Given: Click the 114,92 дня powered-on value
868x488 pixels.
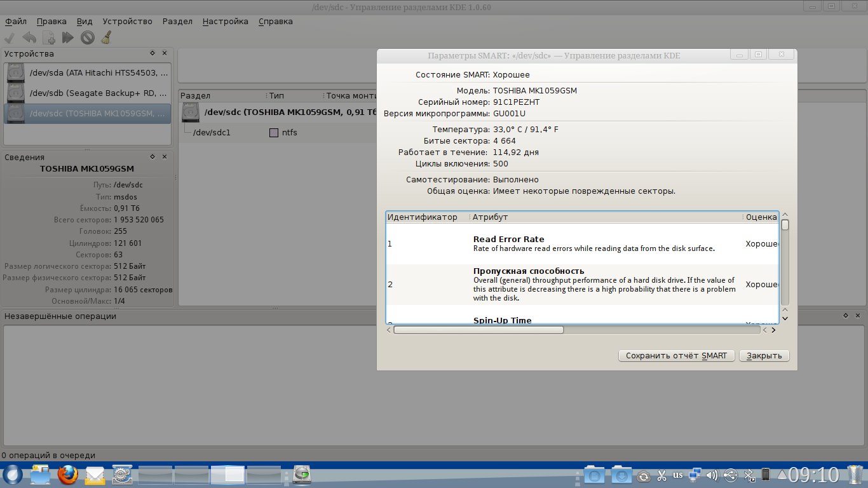Looking at the screenshot, I should tap(515, 152).
